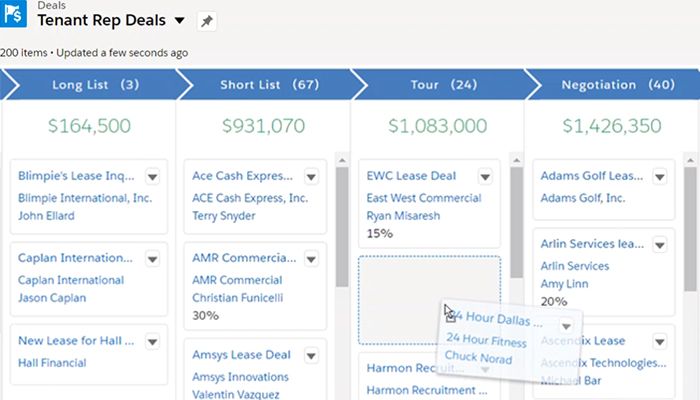700x400 pixels.
Task: Click the Deals dollar-sign app icon
Action: [x=16, y=17]
